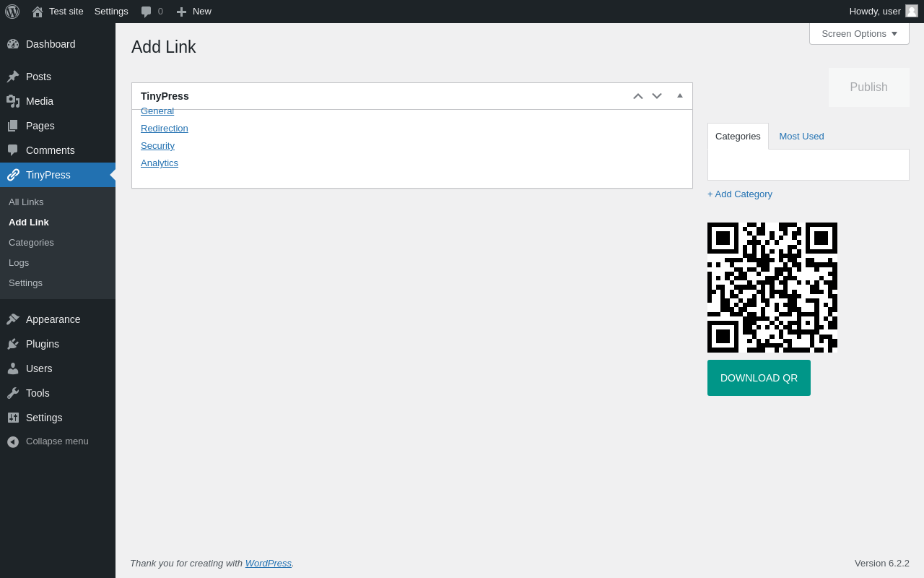Click Collapse menu text in the sidebar
Image resolution: width=924 pixels, height=578 pixels.
pyautogui.click(x=57, y=441)
